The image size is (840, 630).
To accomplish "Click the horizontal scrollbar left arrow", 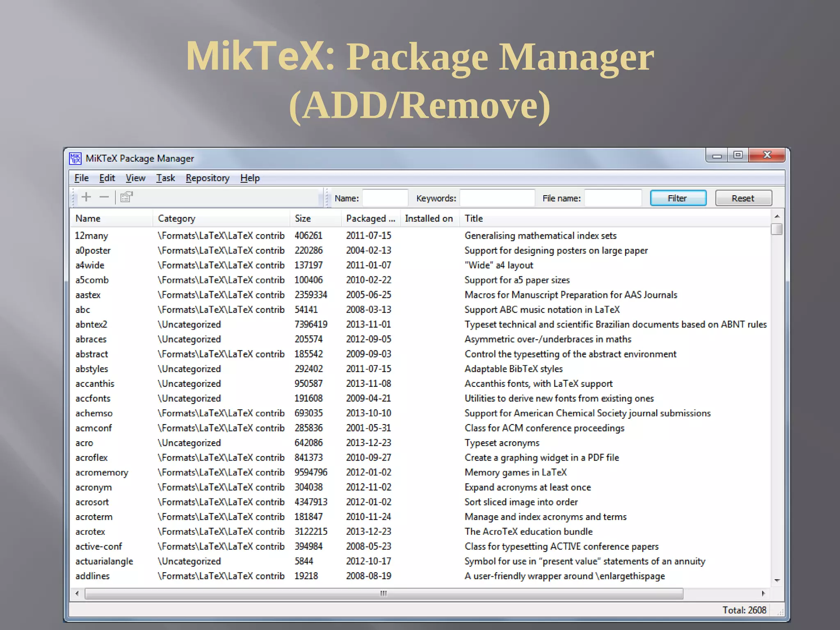I will tap(77, 593).
